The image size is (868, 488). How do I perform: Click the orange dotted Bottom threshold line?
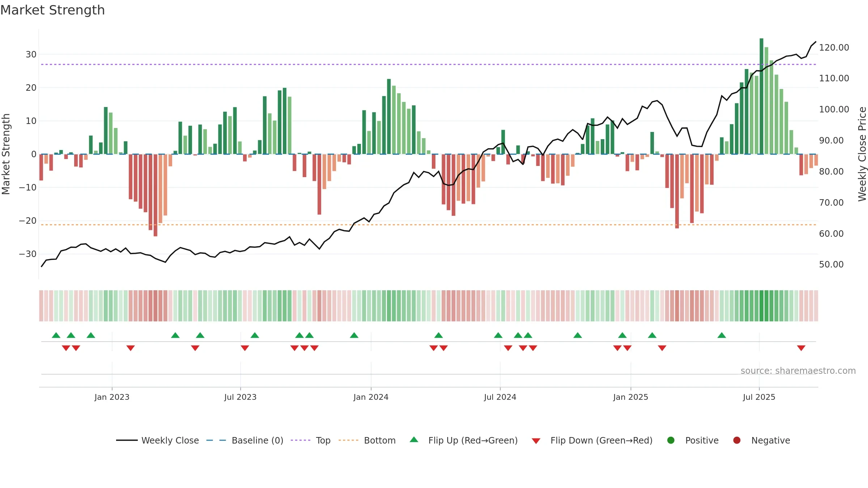point(429,225)
